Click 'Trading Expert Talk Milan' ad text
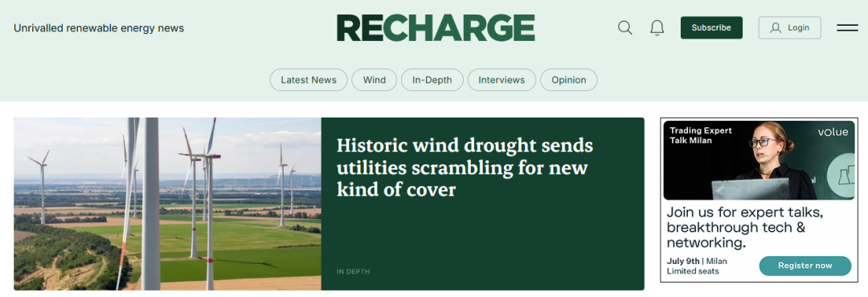The height and width of the screenshot is (297, 868). click(700, 135)
